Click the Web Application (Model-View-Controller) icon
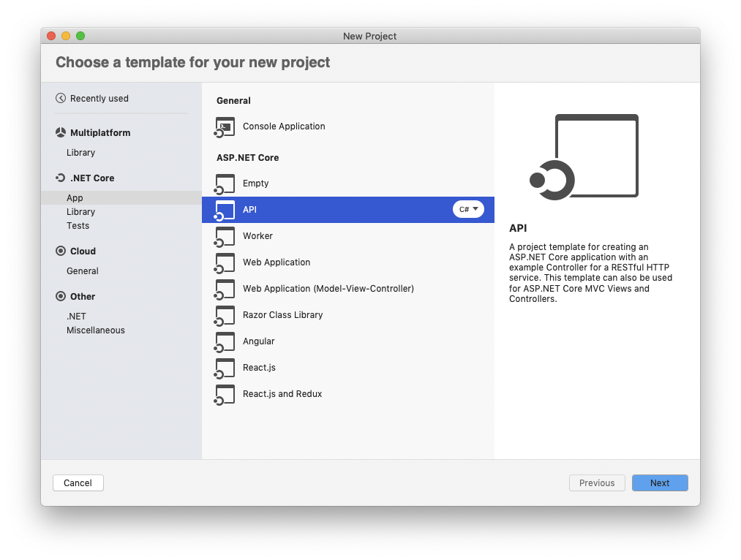741x560 pixels. pyautogui.click(x=225, y=289)
